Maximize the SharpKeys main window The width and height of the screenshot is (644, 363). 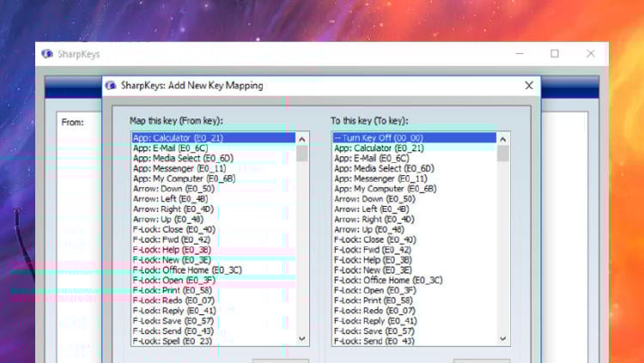pyautogui.click(x=555, y=54)
